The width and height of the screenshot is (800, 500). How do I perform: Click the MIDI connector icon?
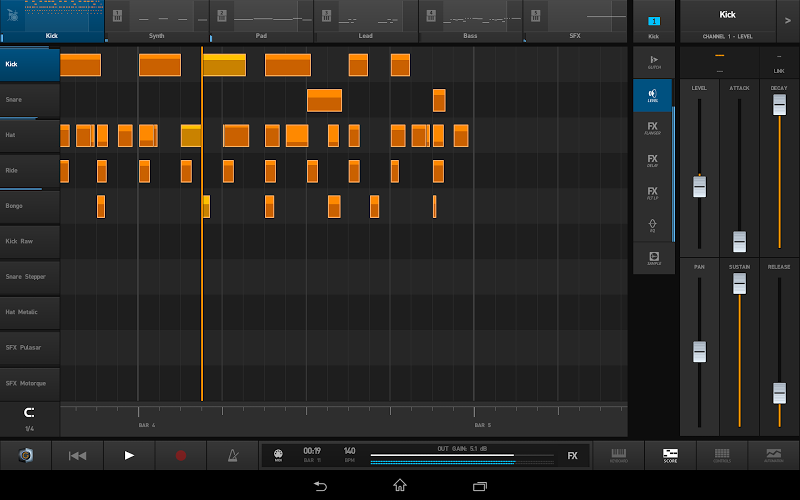[x=278, y=454]
